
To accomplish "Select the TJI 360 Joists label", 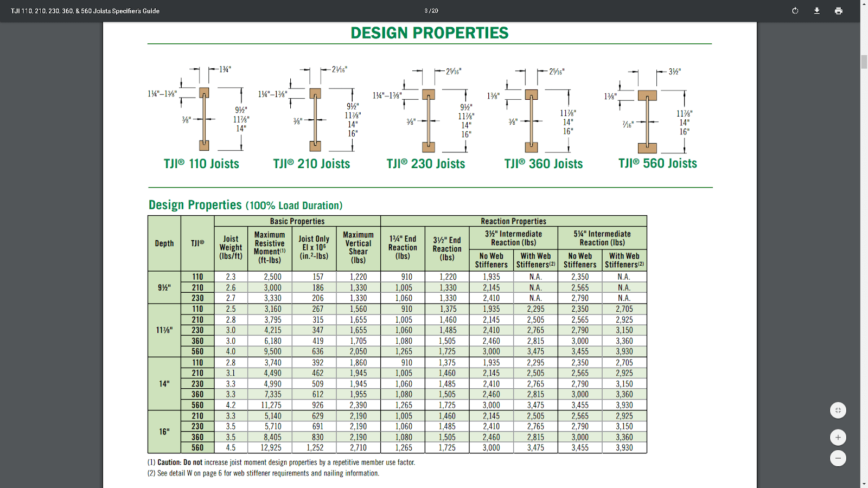I will coord(544,164).
